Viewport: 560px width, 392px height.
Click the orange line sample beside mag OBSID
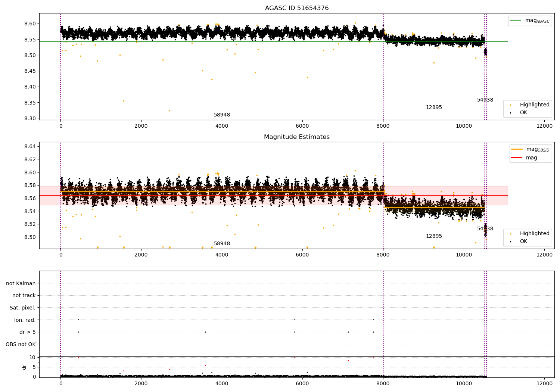[517, 149]
